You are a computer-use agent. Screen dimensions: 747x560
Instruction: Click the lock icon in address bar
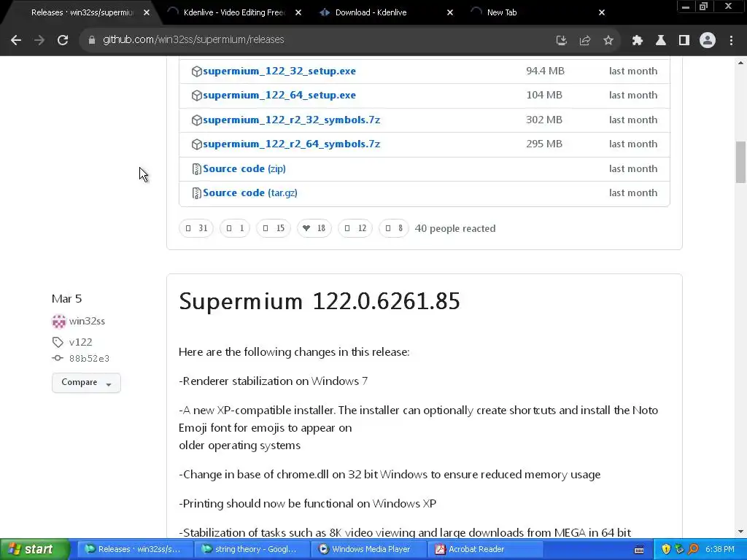pos(92,40)
